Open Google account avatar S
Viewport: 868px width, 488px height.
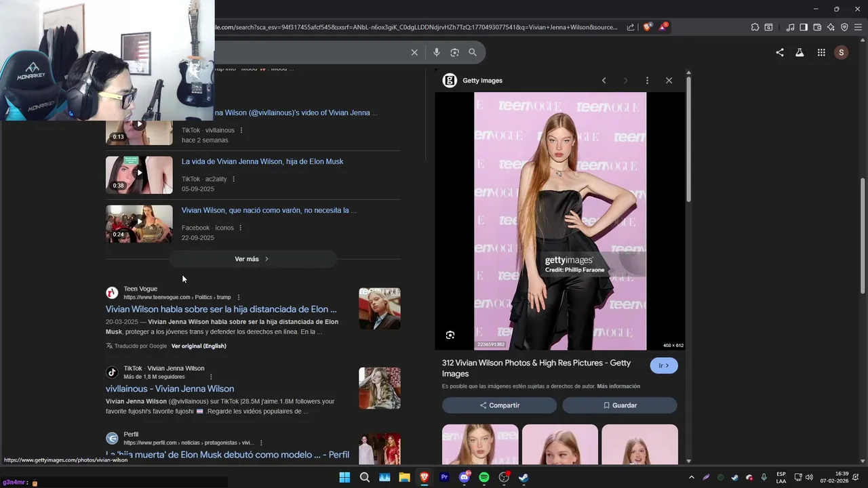[x=842, y=52]
